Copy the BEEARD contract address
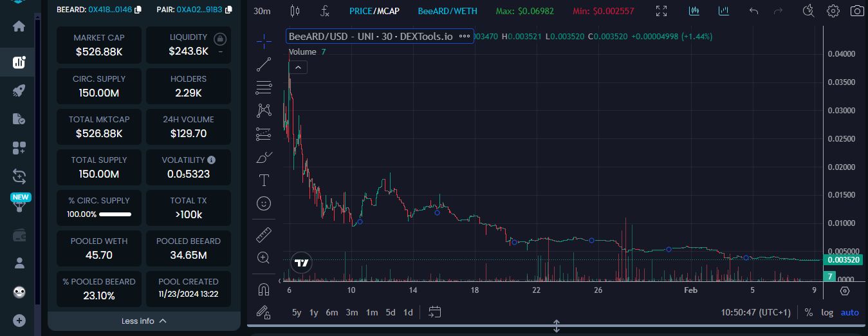This screenshot has height=336, width=868. [138, 10]
